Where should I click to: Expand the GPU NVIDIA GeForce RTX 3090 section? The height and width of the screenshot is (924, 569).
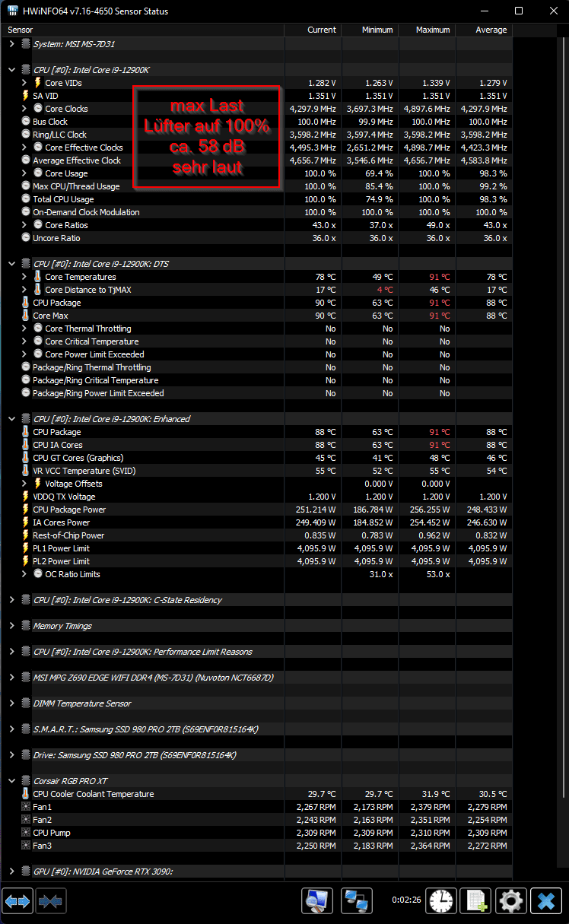pyautogui.click(x=11, y=872)
